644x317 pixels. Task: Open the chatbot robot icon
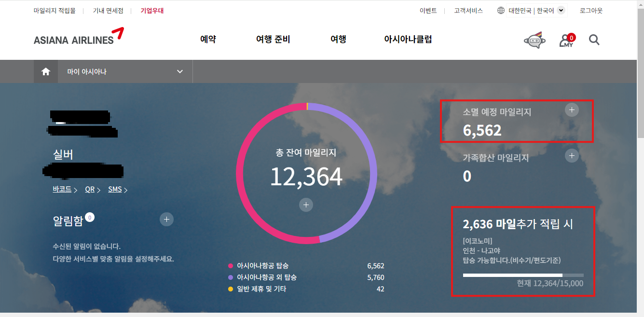click(534, 40)
